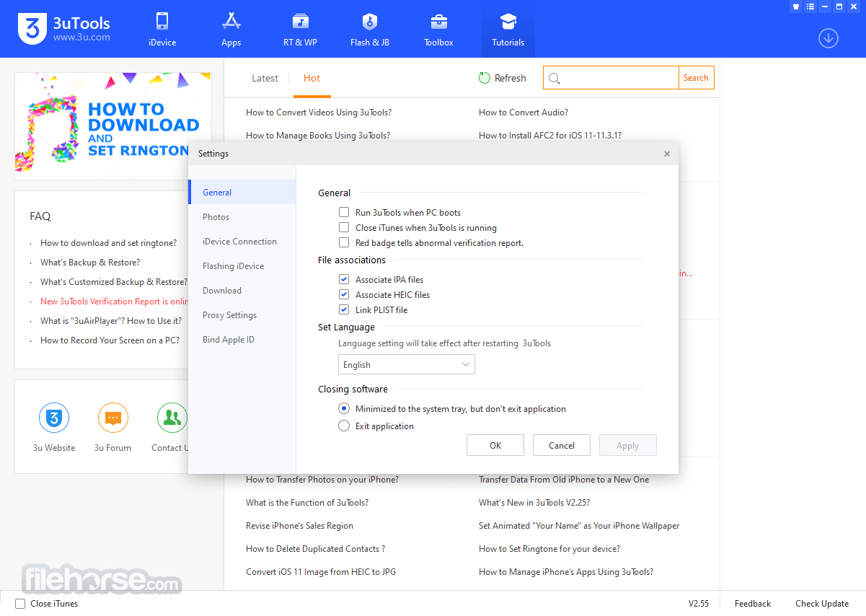Open the Tutorials section
Viewport: 866px width, 616px height.
point(508,30)
